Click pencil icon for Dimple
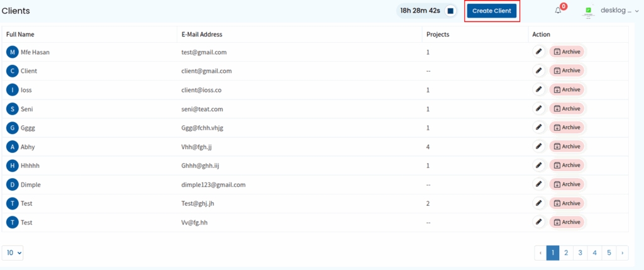The width and height of the screenshot is (644, 270). [x=538, y=184]
